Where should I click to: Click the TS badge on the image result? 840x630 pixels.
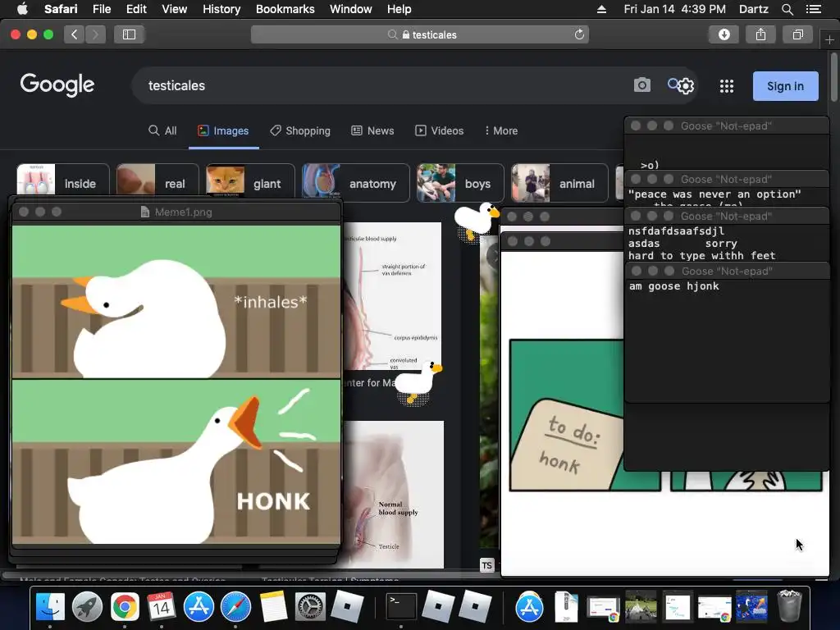coord(486,565)
